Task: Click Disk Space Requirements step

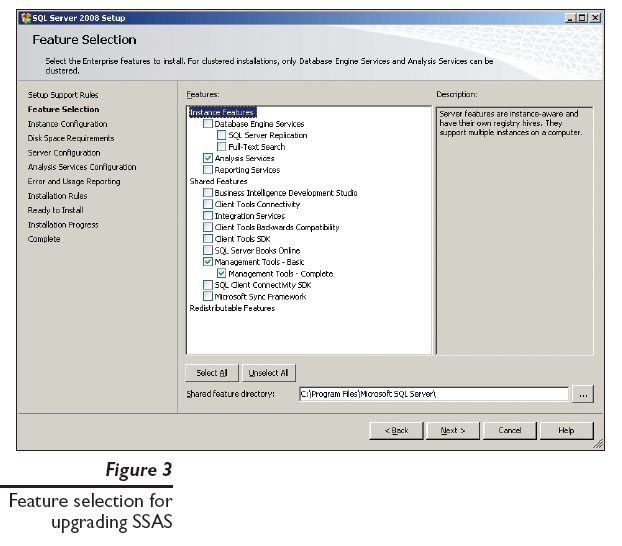Action: click(71, 138)
